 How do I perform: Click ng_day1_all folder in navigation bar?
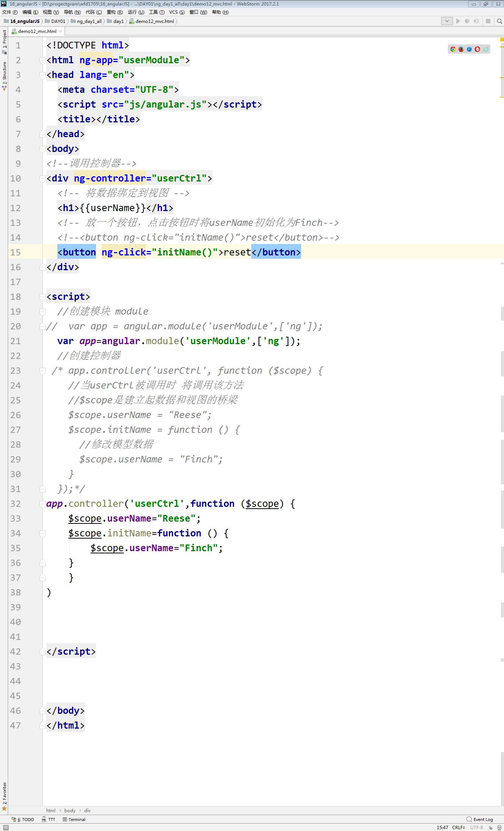pos(86,21)
